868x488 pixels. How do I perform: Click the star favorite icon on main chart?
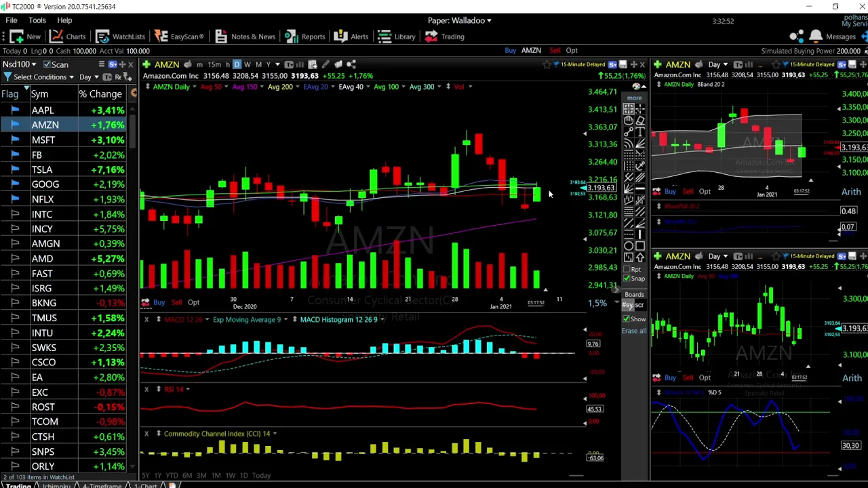point(547,64)
